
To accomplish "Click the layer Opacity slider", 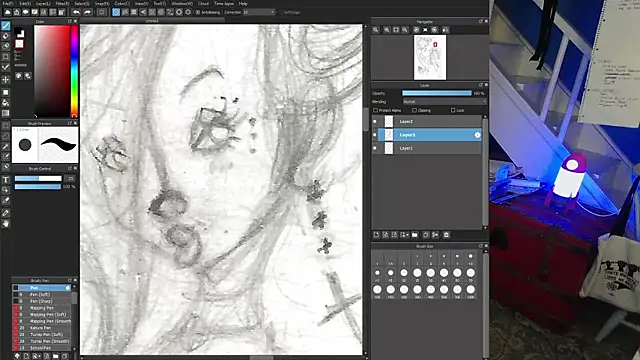I will pos(437,93).
